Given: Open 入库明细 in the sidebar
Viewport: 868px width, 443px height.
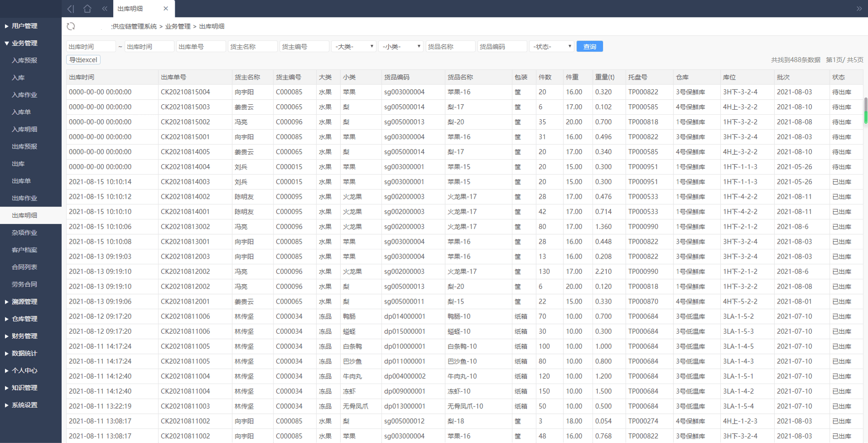Looking at the screenshot, I should [25, 129].
